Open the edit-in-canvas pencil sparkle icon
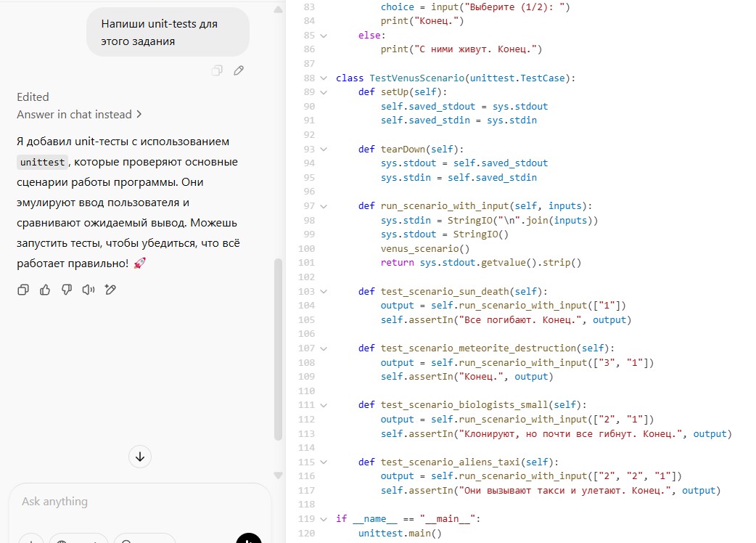Viewport: 756px width, 543px height. 110,290
